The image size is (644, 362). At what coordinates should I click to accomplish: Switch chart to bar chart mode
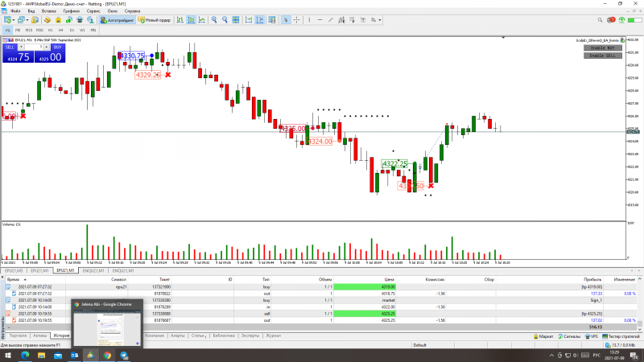[x=180, y=19]
